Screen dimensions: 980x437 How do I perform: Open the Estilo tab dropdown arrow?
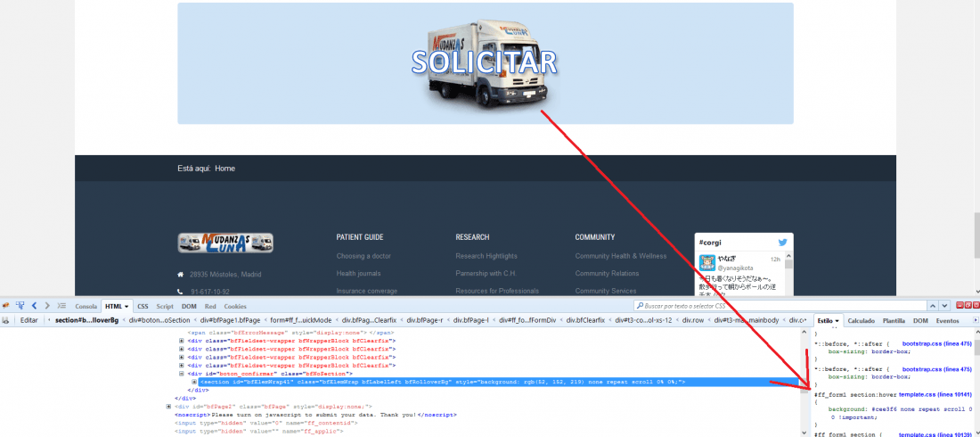(837, 321)
